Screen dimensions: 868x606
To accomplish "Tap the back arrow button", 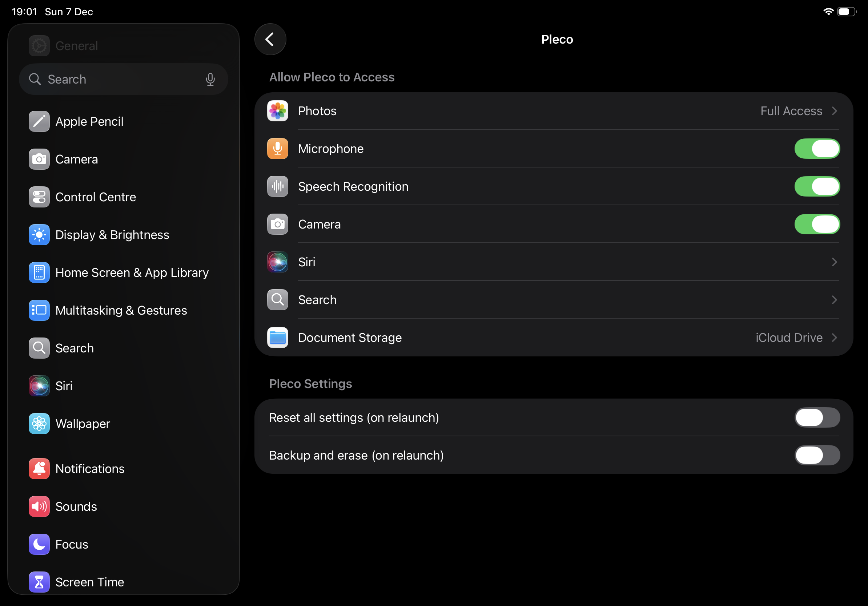I will coord(270,39).
